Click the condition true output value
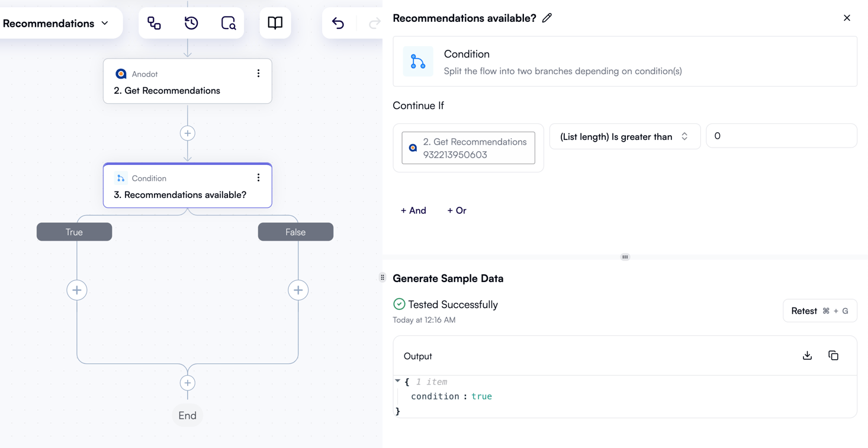The image size is (868, 448). (481, 396)
